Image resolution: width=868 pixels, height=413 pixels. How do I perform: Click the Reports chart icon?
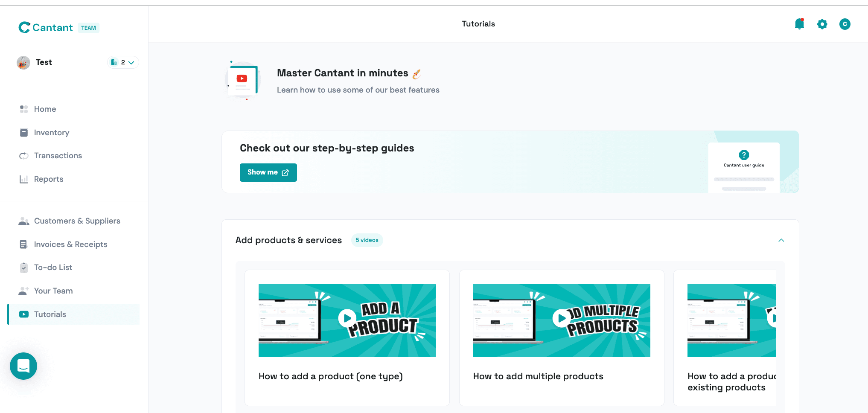(x=24, y=179)
